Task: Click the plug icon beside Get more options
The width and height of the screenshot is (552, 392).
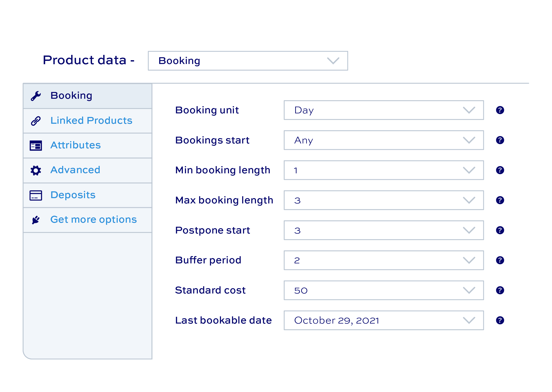Action: click(x=36, y=220)
